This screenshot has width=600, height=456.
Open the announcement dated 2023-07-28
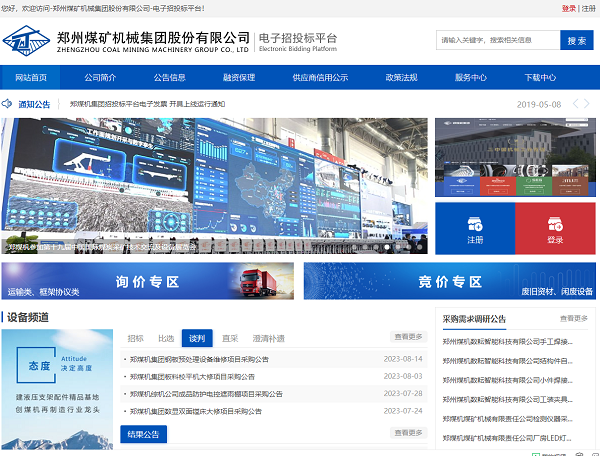(274, 394)
